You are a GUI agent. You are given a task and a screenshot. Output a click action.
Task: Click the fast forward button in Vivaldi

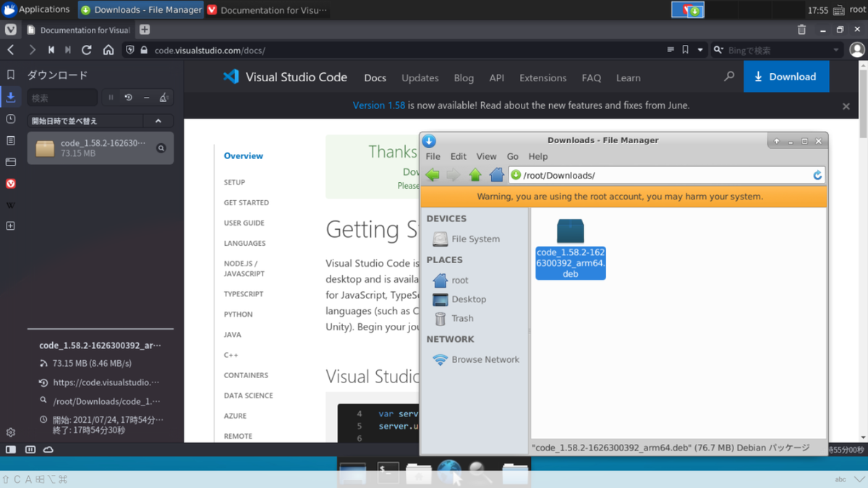[68, 50]
